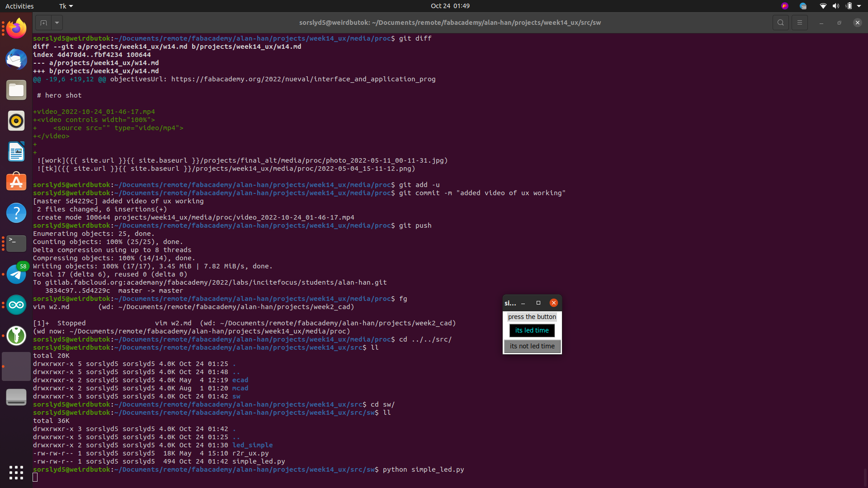Open the green key password manager dock icon
Image resolution: width=868 pixels, height=488 pixels.
coord(16,335)
